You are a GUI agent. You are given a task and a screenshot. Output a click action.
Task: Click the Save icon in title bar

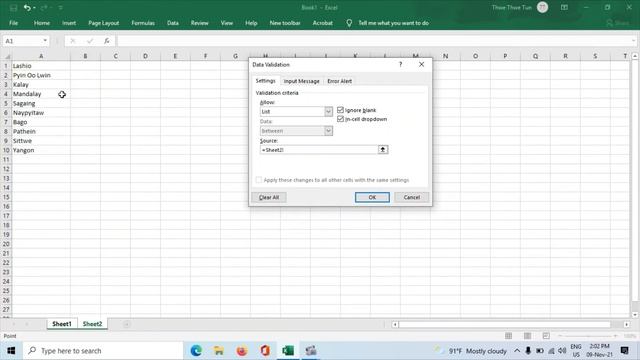pyautogui.click(x=13, y=7)
